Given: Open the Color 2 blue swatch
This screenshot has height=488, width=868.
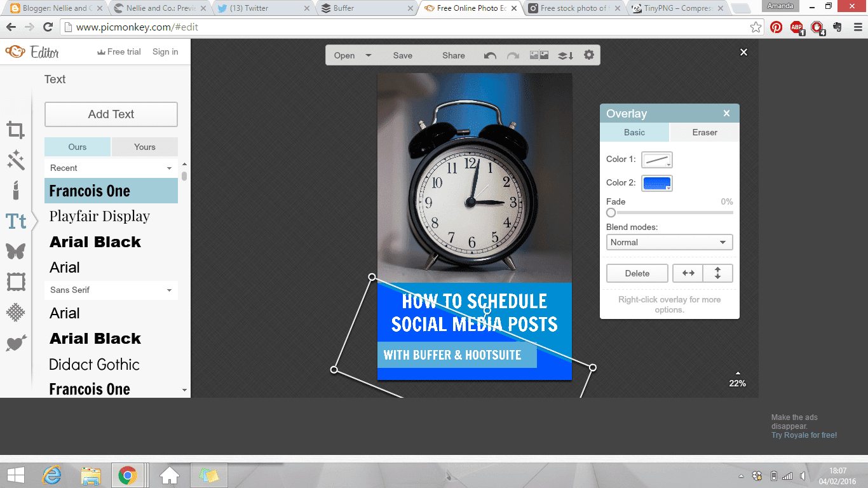Looking at the screenshot, I should tap(656, 183).
